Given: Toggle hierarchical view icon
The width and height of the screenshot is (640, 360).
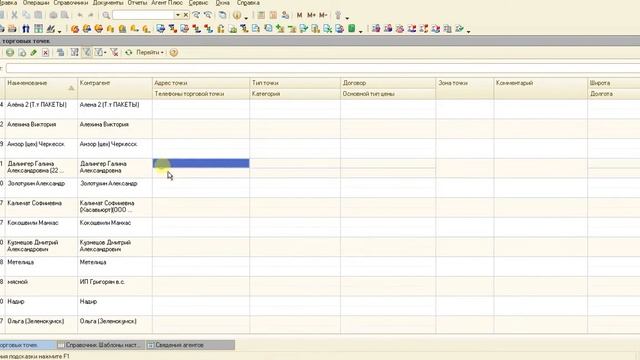Looking at the screenshot, I should 60,53.
